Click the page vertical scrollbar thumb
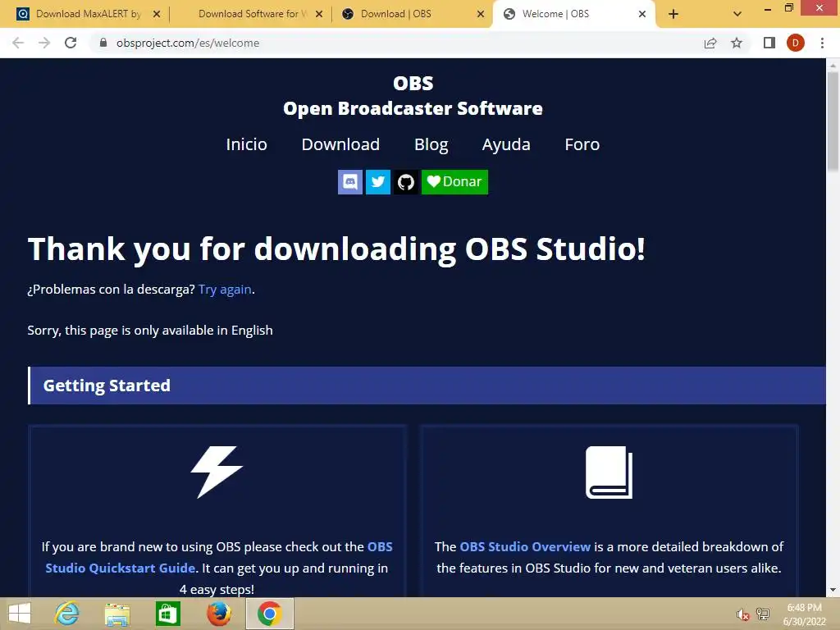The height and width of the screenshot is (630, 840). pos(833,121)
